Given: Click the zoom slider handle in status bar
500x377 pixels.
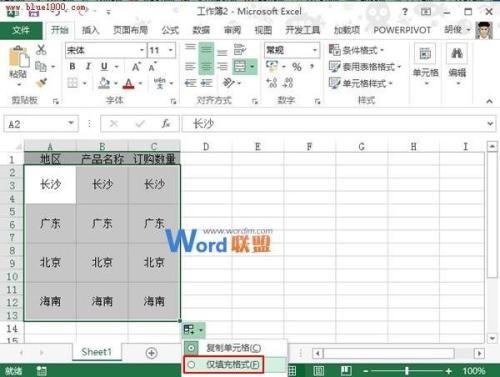Looking at the screenshot, I should pos(407,371).
